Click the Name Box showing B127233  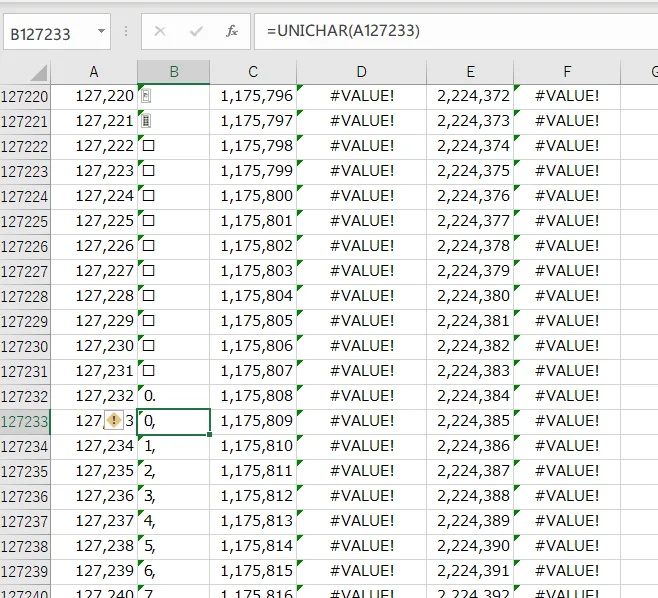(48, 33)
